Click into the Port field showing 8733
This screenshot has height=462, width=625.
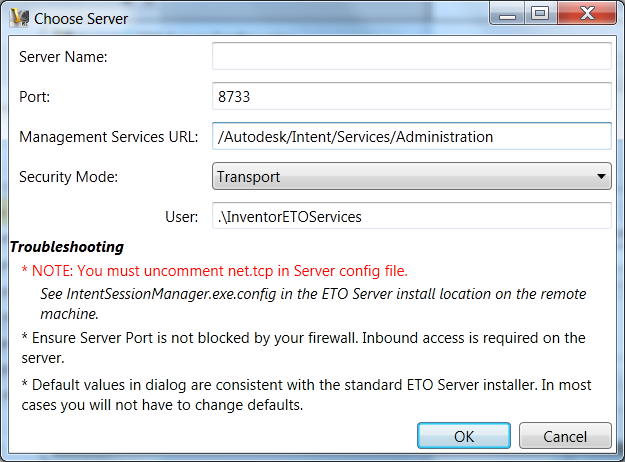pyautogui.click(x=411, y=96)
